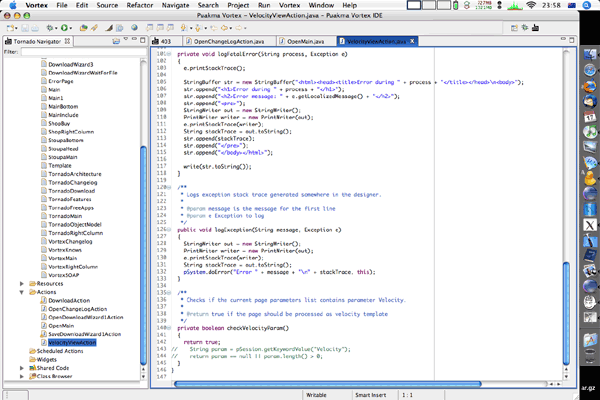Toggle code folding at line 101
Image resolution: width=600 pixels, height=400 pixels.
pyautogui.click(x=169, y=54)
